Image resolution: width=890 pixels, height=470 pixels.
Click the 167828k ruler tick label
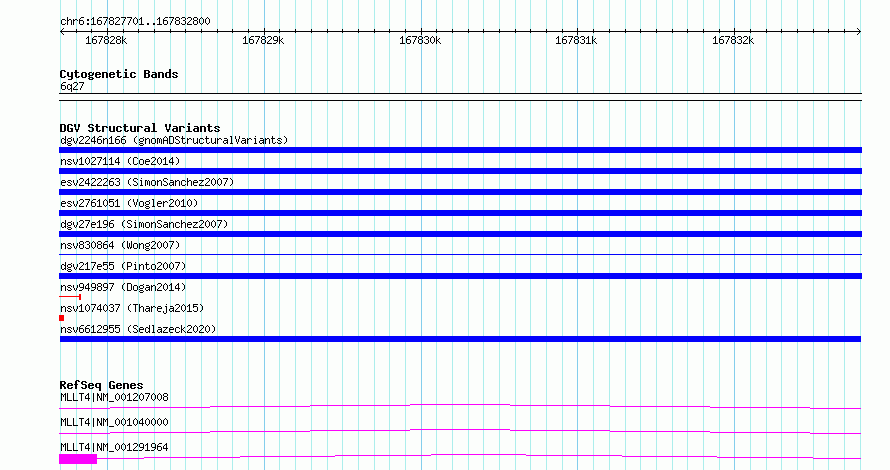point(106,40)
